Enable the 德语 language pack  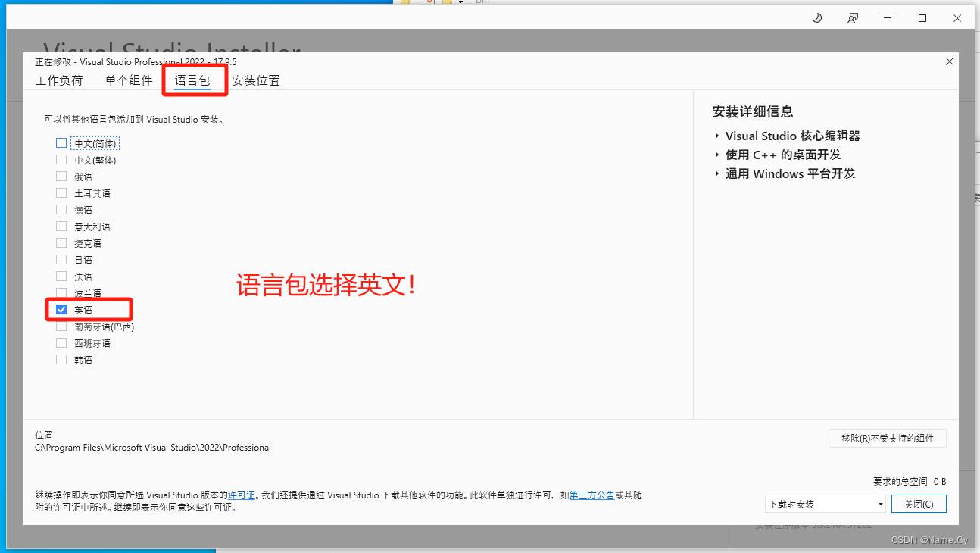(x=61, y=209)
